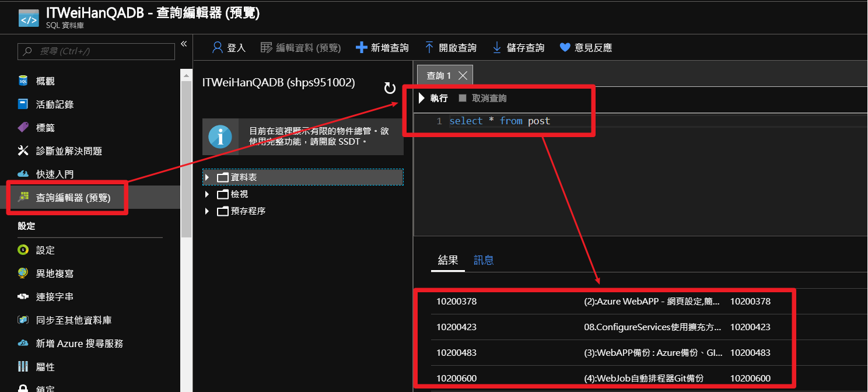Click the cloud icon for 新增 Azure 搜尋服務
The image size is (868, 392).
point(23,344)
